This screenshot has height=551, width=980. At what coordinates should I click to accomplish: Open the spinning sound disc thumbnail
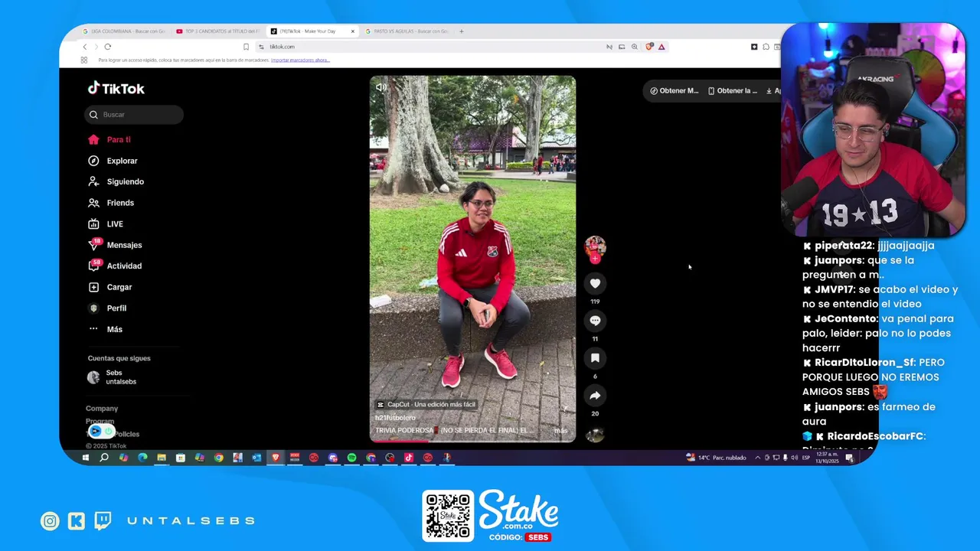(x=595, y=435)
